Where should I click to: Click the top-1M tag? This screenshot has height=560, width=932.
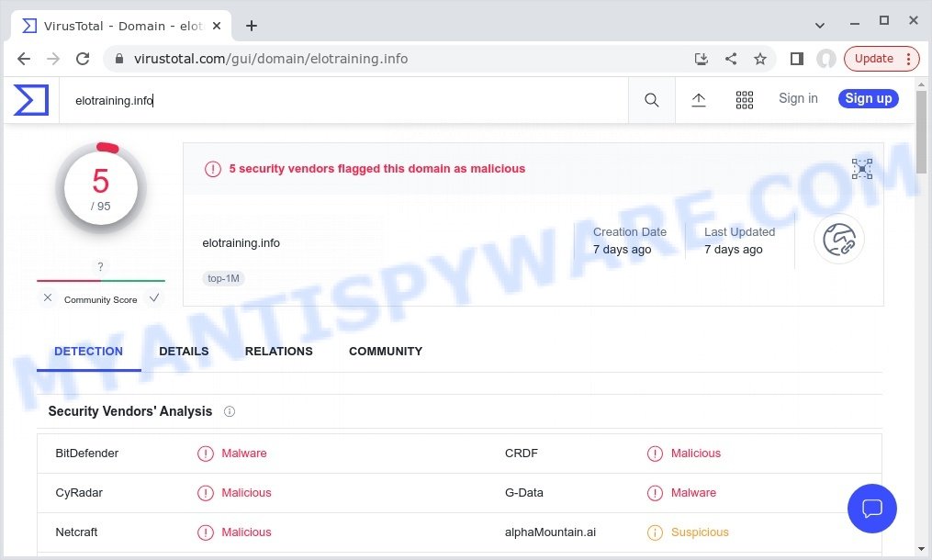pos(223,278)
